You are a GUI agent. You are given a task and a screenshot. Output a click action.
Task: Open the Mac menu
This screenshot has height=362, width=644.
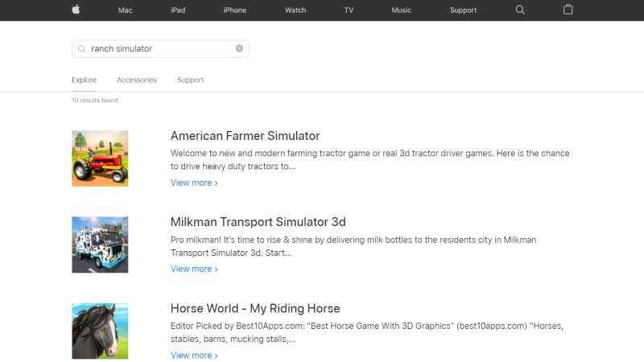tap(125, 10)
